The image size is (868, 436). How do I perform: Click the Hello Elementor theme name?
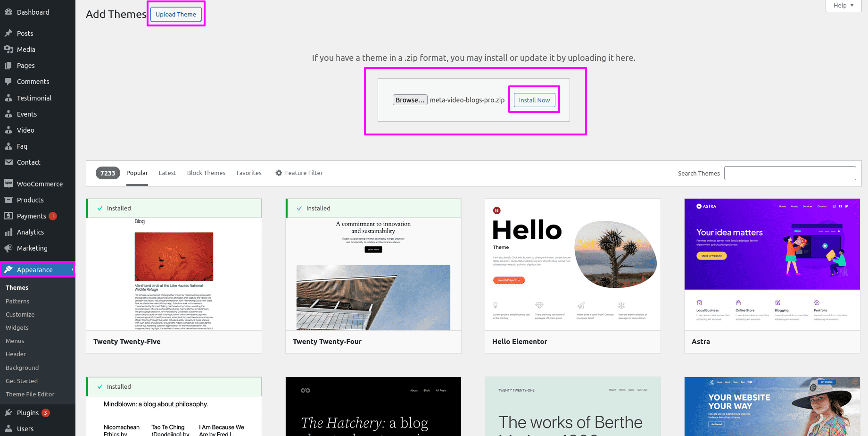point(520,342)
